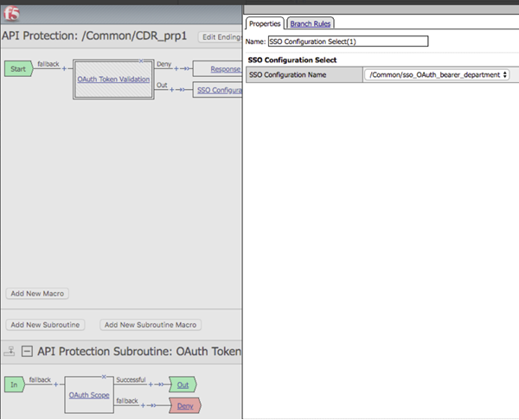The height and width of the screenshot is (420, 519).
Task: Click plus icon on the Deny branch
Action: [177, 68]
